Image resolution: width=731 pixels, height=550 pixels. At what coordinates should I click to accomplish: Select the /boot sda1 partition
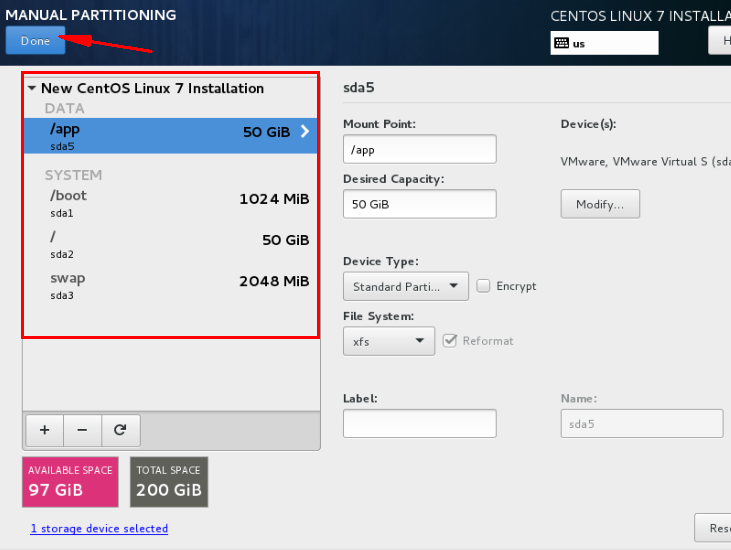(171, 203)
